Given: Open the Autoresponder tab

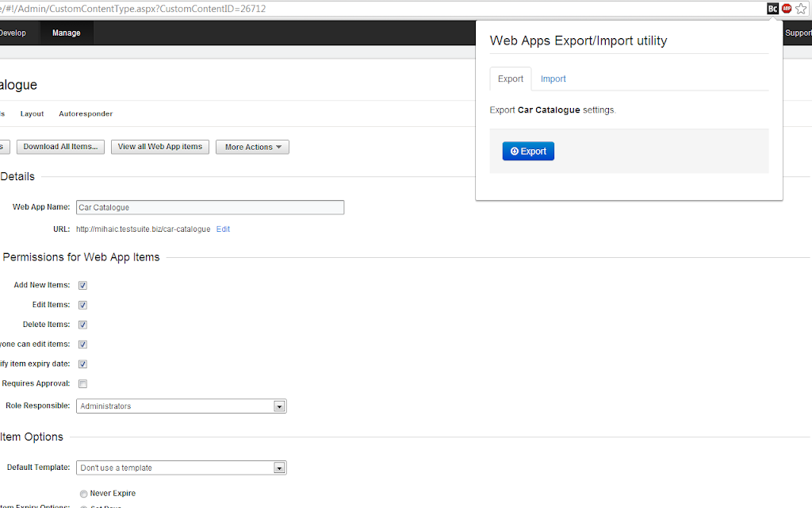Looking at the screenshot, I should coord(86,114).
